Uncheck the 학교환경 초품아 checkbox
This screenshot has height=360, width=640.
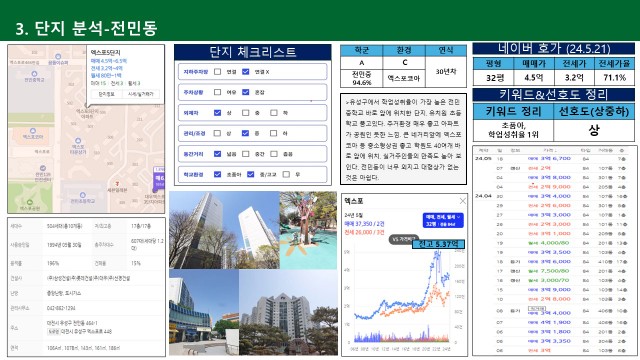pos(218,174)
